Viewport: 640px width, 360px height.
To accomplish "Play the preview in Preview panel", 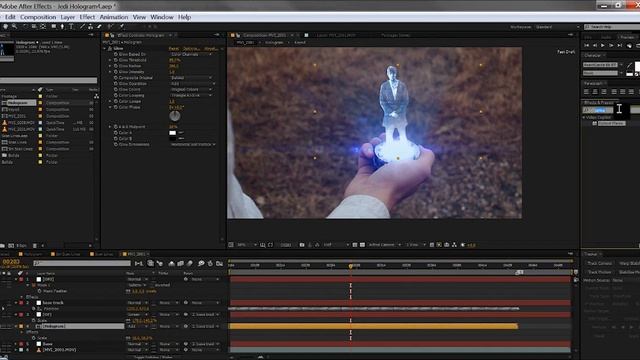I will (x=603, y=45).
